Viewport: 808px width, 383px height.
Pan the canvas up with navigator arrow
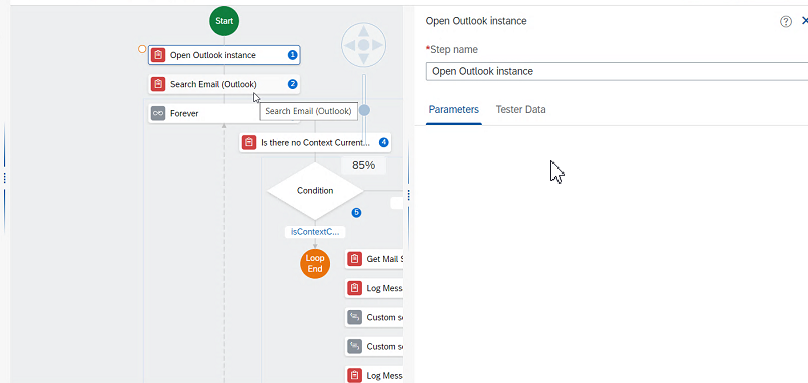pos(363,30)
